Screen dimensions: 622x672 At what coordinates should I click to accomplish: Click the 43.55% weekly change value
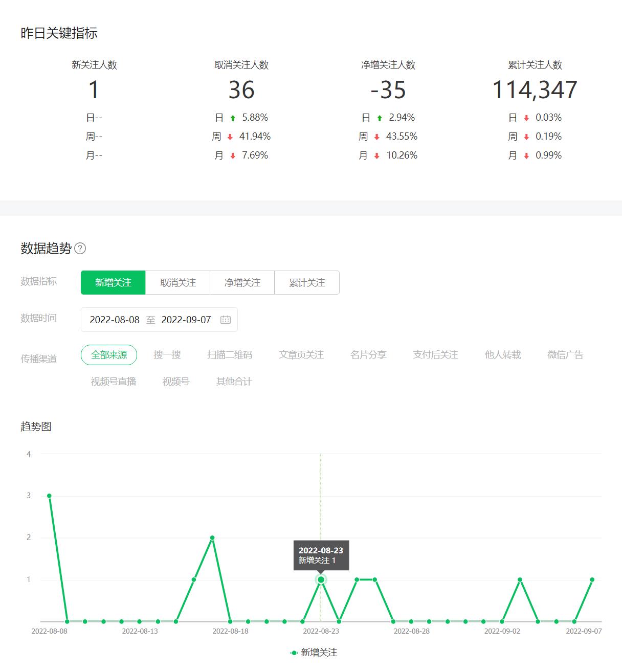pos(402,137)
